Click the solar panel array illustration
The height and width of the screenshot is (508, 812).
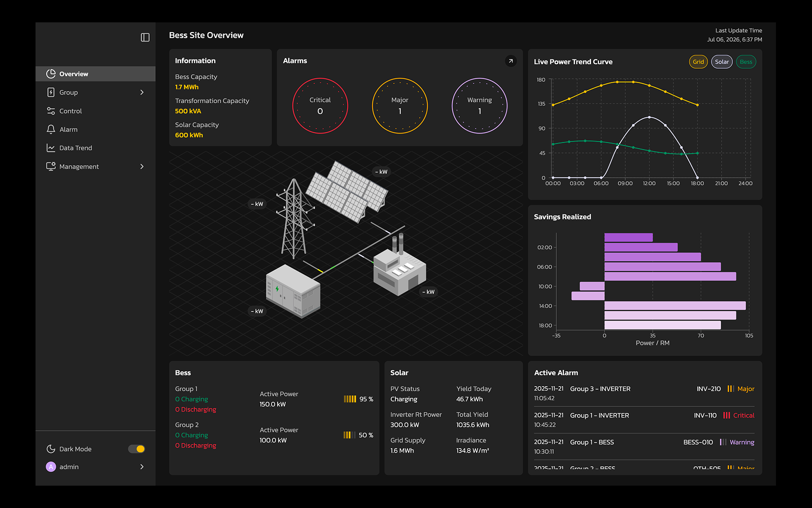[x=347, y=192]
